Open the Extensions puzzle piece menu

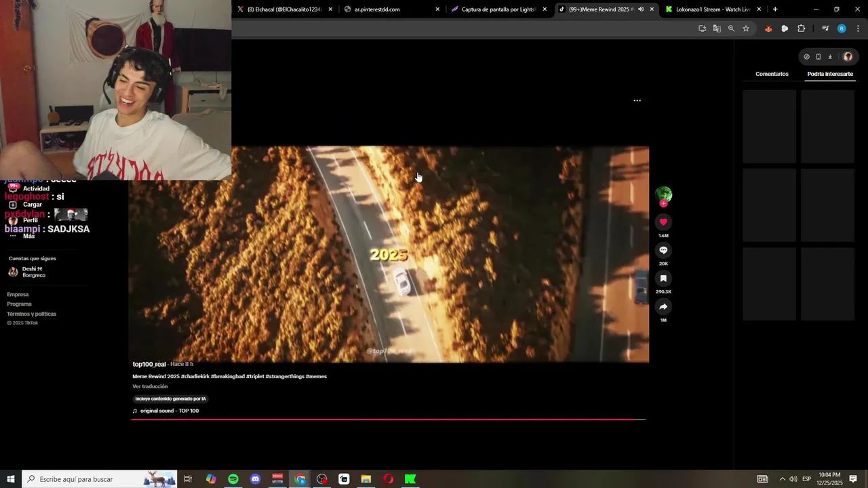pyautogui.click(x=801, y=28)
